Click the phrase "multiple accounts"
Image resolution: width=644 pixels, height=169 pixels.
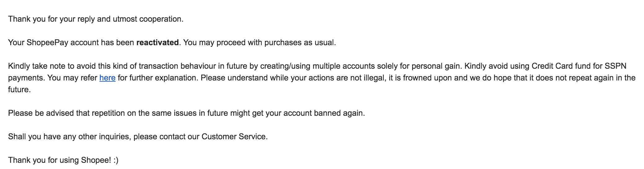(344, 66)
